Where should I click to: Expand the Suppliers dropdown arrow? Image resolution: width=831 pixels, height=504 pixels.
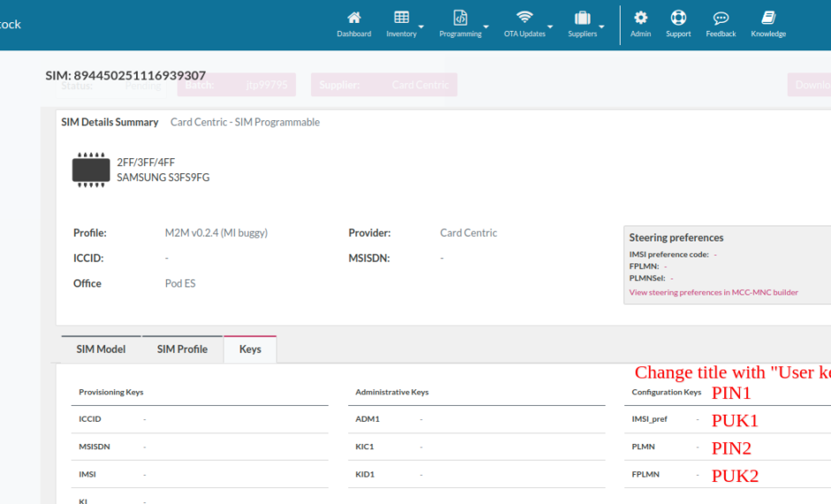[602, 27]
